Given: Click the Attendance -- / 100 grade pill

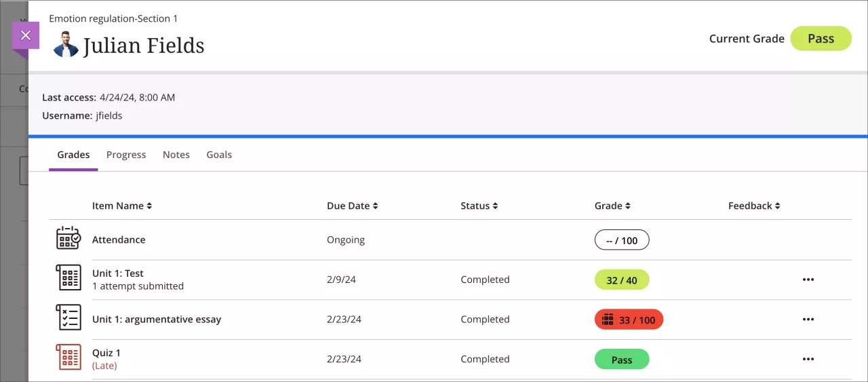Looking at the screenshot, I should [x=621, y=240].
